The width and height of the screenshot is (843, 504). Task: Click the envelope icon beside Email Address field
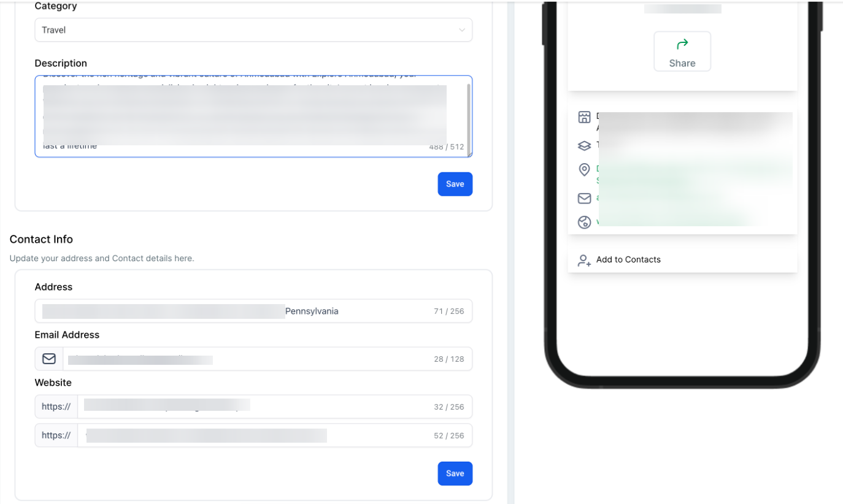point(49,359)
